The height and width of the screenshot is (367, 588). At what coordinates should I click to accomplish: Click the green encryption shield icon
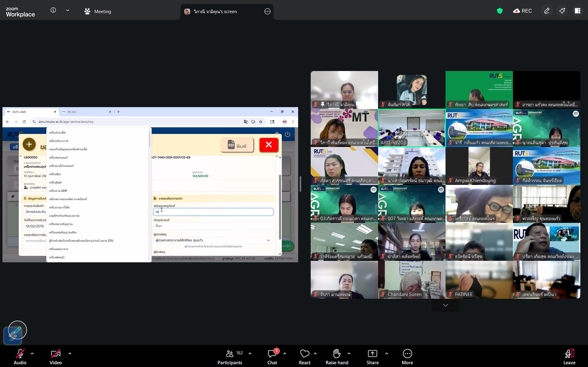pos(500,11)
